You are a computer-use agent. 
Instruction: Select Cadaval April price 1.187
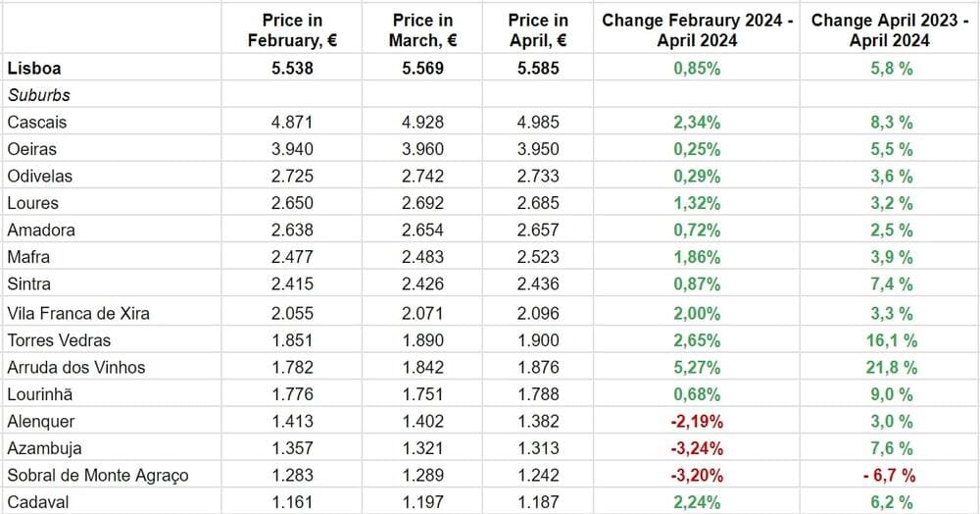pyautogui.click(x=538, y=502)
